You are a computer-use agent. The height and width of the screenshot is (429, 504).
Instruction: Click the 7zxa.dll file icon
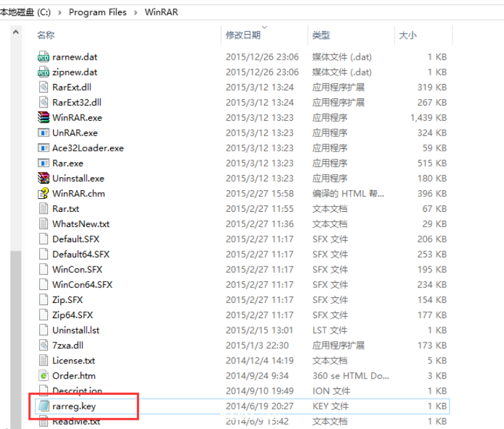pos(43,346)
